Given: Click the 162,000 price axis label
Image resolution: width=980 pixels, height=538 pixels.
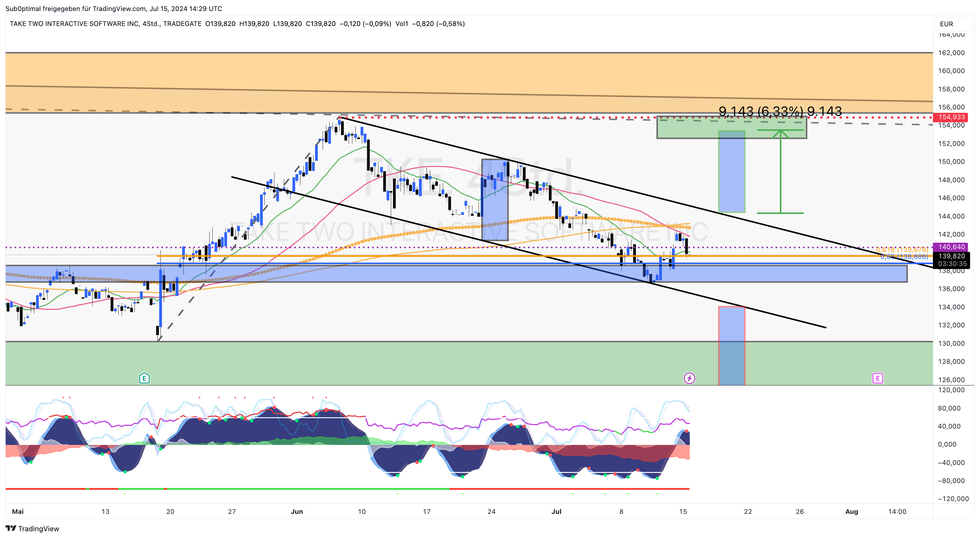Looking at the screenshot, I should pos(951,53).
